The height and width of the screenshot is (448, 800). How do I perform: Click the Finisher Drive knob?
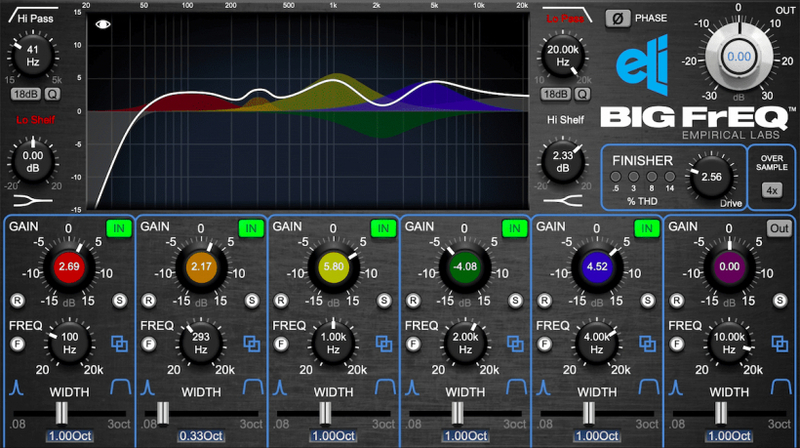(711, 177)
